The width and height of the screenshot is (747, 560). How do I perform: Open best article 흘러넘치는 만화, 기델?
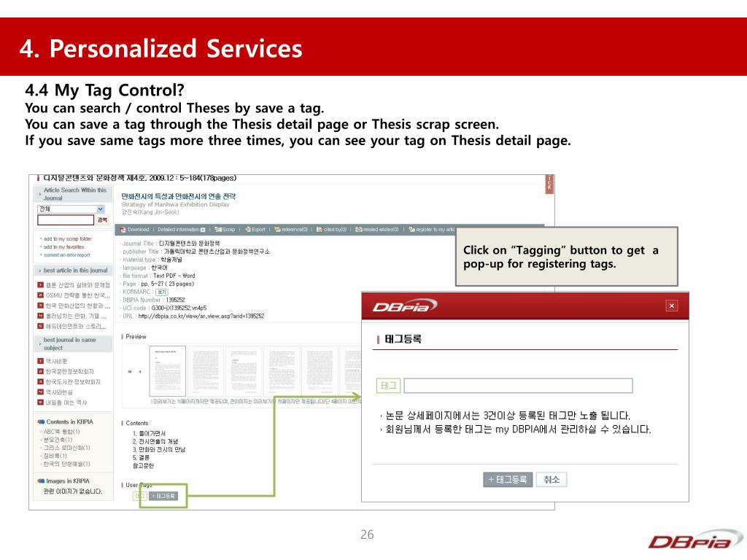72,316
